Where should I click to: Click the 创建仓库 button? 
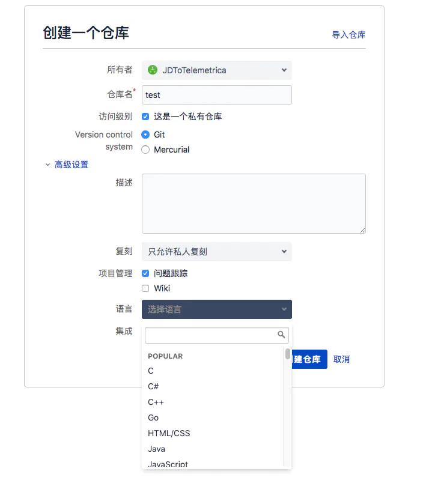(x=310, y=359)
